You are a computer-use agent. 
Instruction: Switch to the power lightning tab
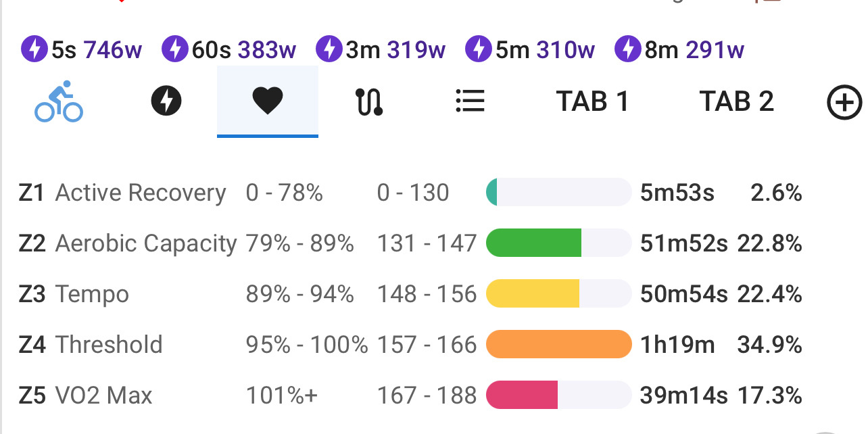pos(166,101)
